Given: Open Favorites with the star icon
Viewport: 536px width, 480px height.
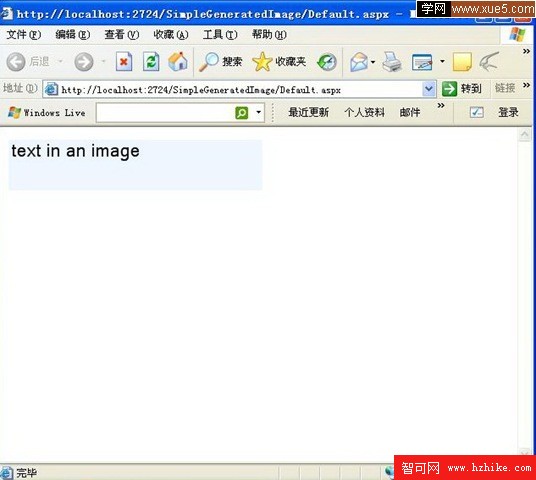Looking at the screenshot, I should [x=262, y=62].
